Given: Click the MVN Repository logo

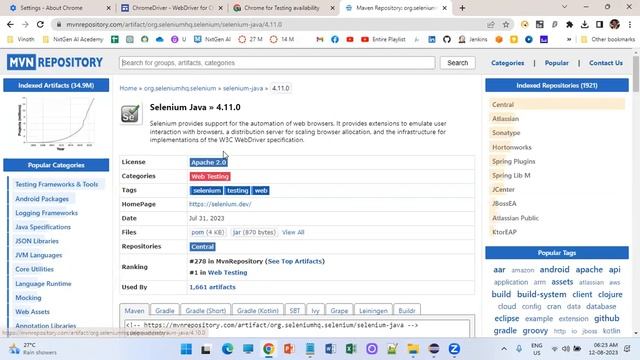Looking at the screenshot, I should (55, 62).
